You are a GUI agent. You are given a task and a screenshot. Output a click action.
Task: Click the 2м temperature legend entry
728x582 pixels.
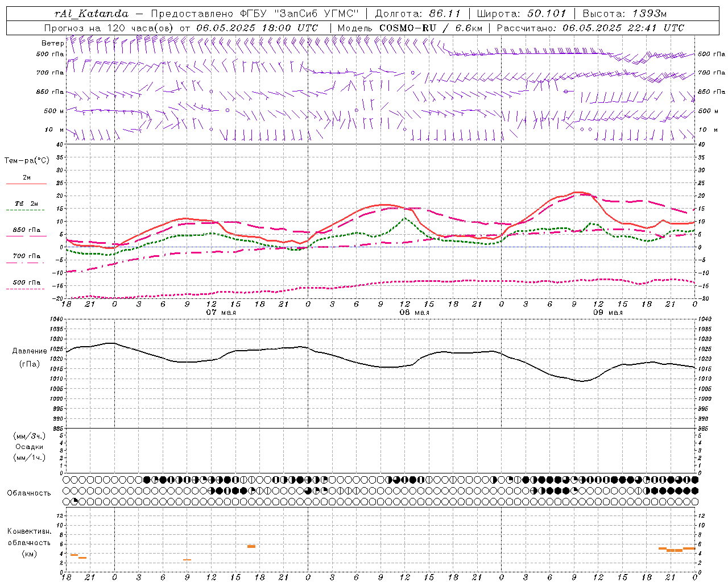pyautogui.click(x=27, y=177)
